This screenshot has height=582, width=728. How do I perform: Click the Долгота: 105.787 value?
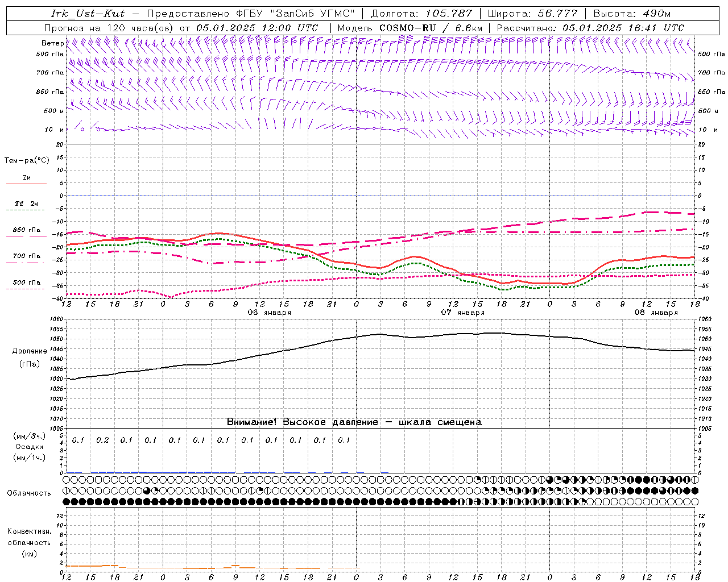(421, 14)
